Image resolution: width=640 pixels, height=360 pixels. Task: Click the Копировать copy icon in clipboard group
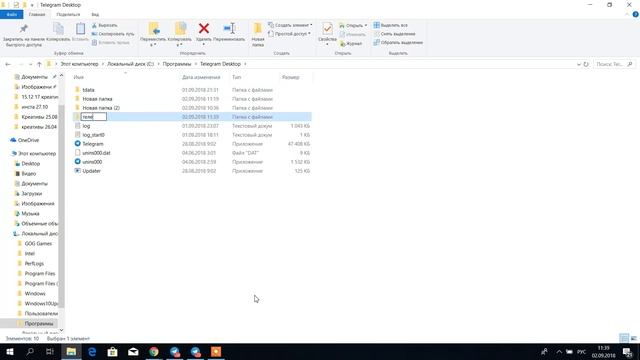(58, 29)
